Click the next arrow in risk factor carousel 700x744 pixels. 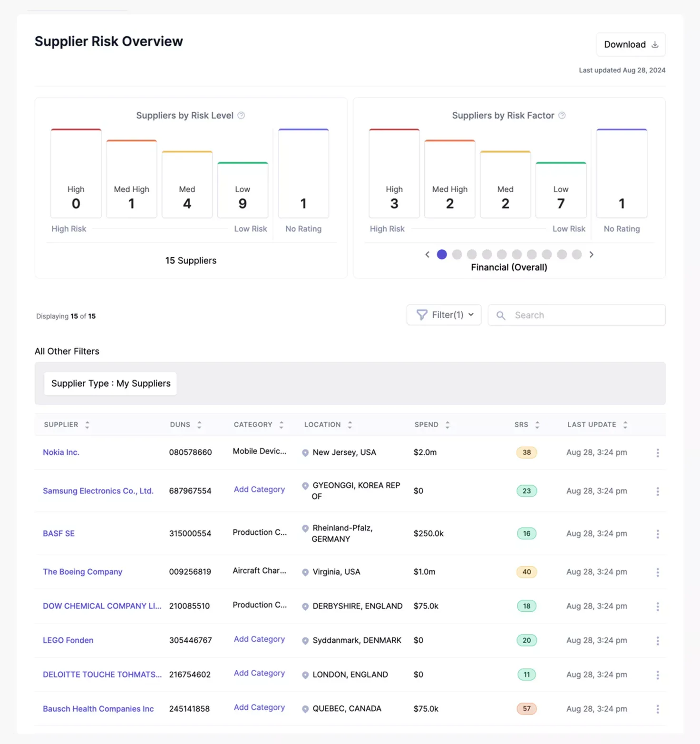tap(591, 255)
